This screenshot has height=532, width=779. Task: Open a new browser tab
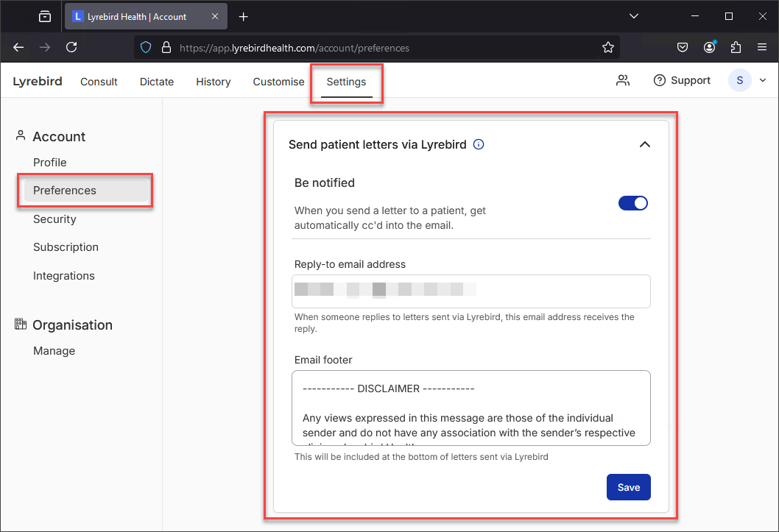point(243,17)
